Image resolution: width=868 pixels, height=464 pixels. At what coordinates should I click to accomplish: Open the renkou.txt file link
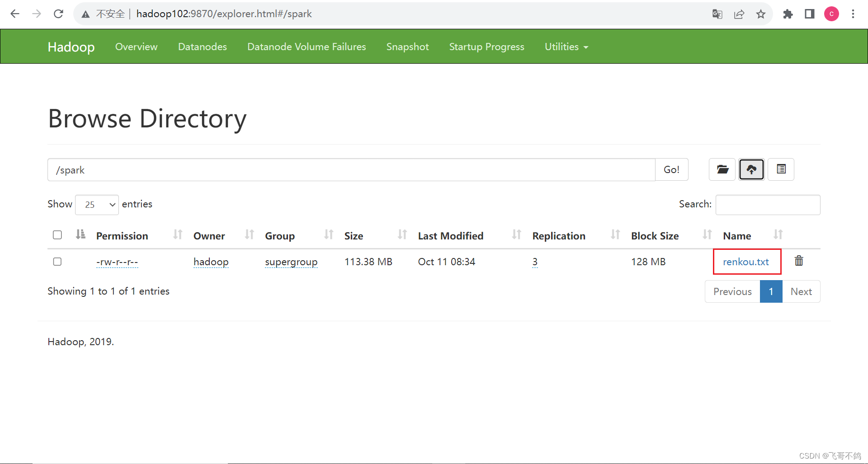coord(745,262)
